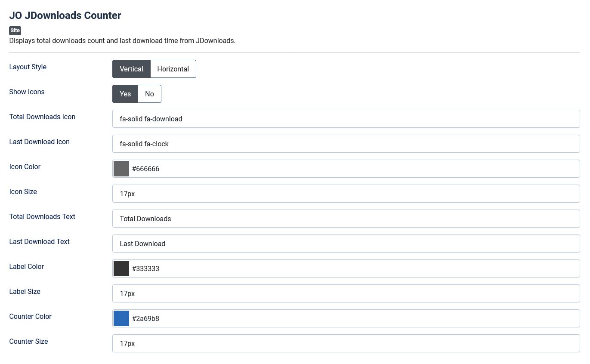The image size is (590, 364).
Task: Open the Icon Color swatch picker
Action: (121, 169)
